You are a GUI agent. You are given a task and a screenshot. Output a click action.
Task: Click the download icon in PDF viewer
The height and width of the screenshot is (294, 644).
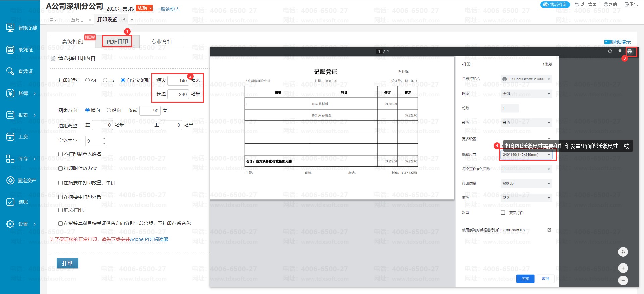[x=620, y=51]
